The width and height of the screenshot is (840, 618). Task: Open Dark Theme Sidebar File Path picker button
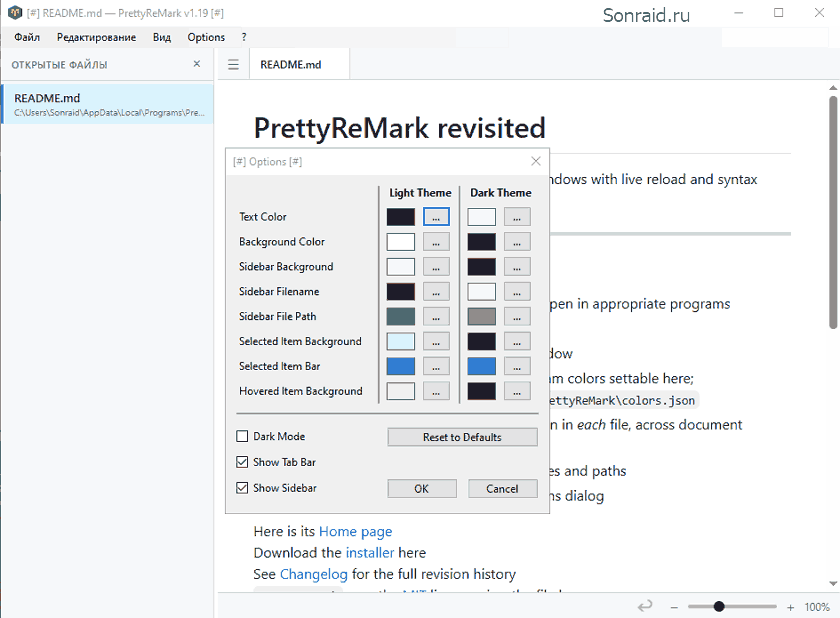pos(517,316)
